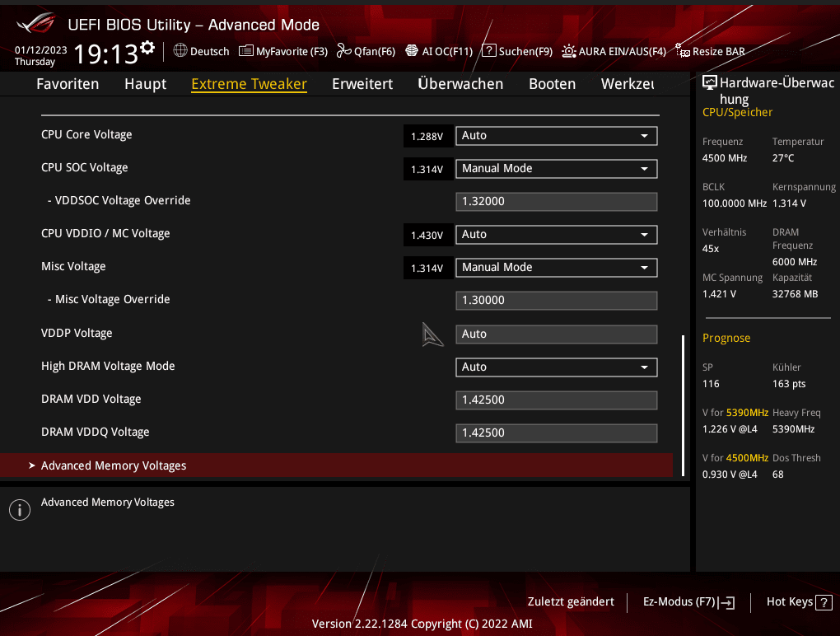Click MyFavorite (F3) label
This screenshot has width=840, height=636.
coord(292,51)
